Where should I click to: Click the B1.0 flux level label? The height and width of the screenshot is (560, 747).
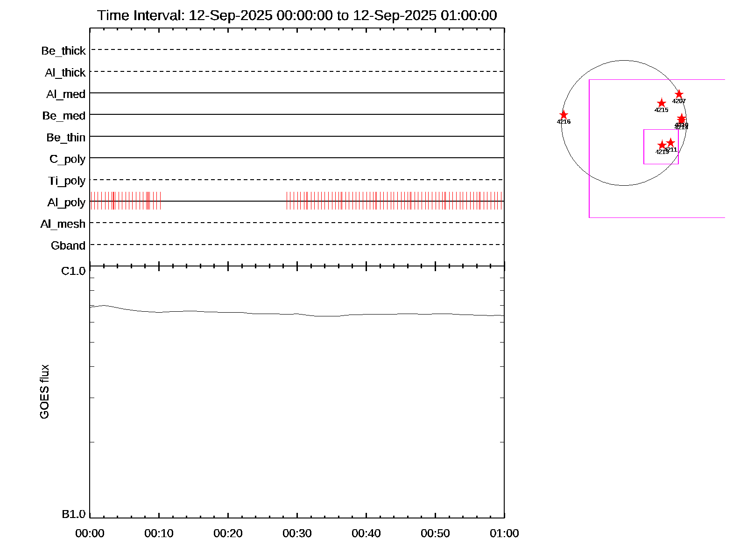pyautogui.click(x=73, y=514)
